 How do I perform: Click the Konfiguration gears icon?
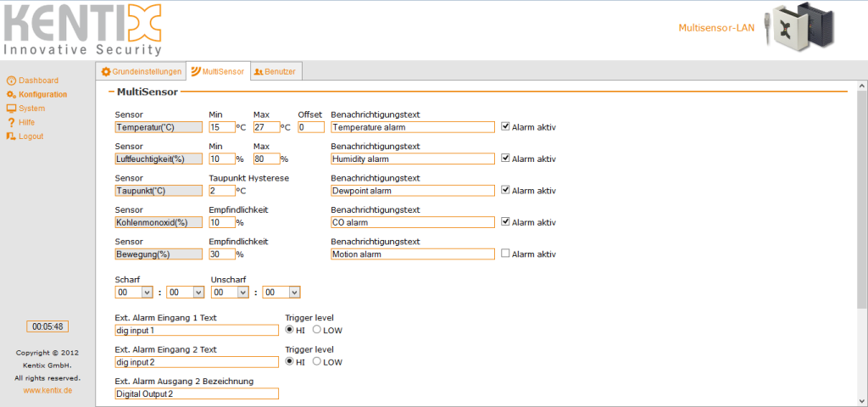pos(11,94)
